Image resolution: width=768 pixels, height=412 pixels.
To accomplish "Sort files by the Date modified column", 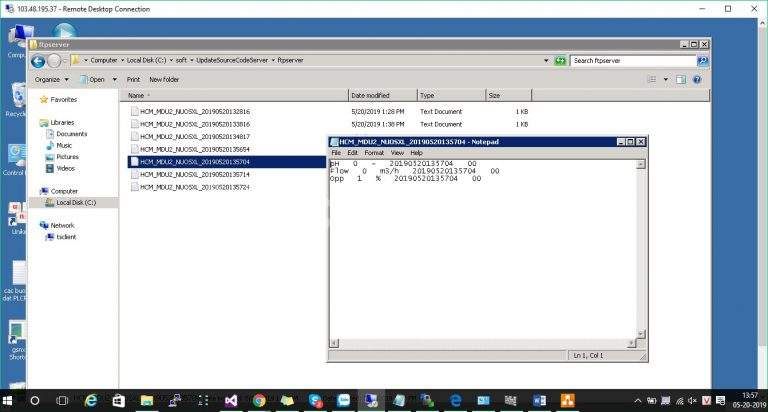I will coord(383,96).
